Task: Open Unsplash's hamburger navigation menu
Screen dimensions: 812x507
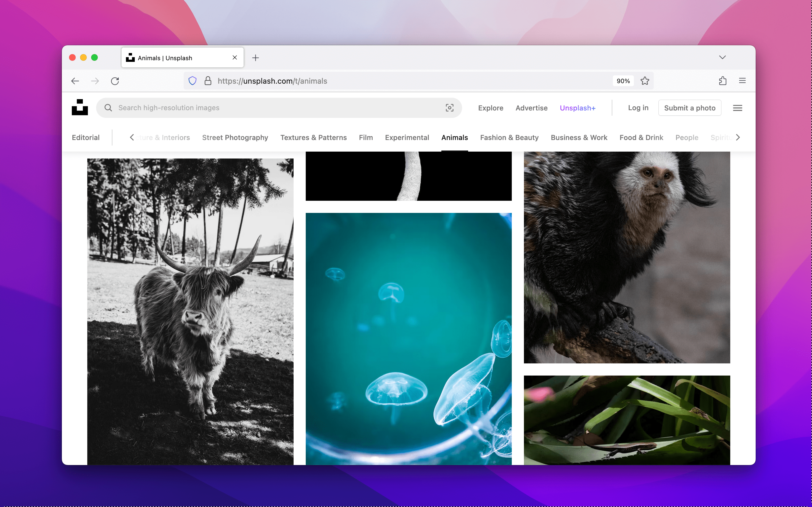Action: [x=737, y=108]
